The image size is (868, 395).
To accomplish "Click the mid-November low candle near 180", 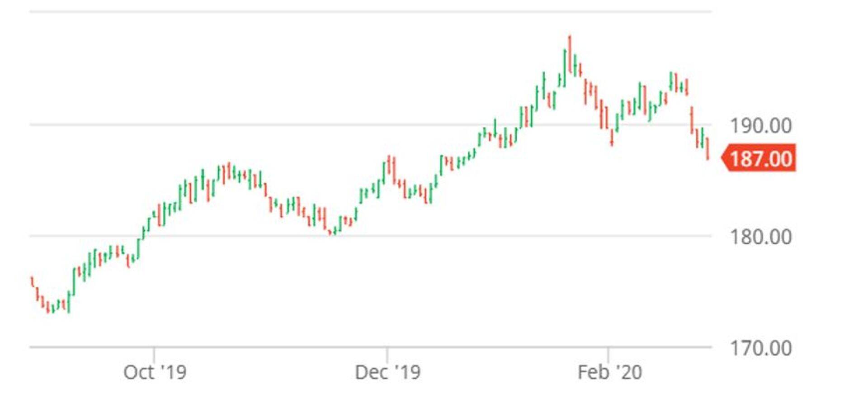I will (x=334, y=232).
